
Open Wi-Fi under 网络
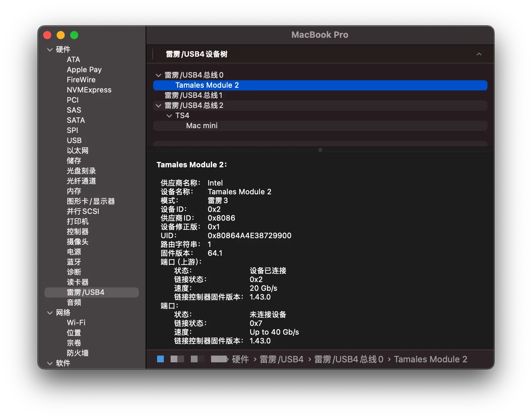click(x=76, y=323)
